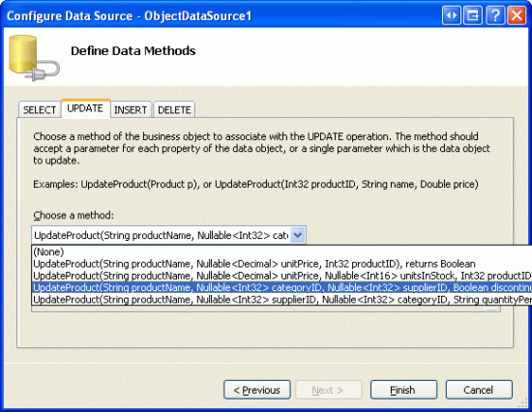Choose UpdateProduct option with unitsInStock parameter
This screenshot has height=412, width=532.
[x=281, y=276]
